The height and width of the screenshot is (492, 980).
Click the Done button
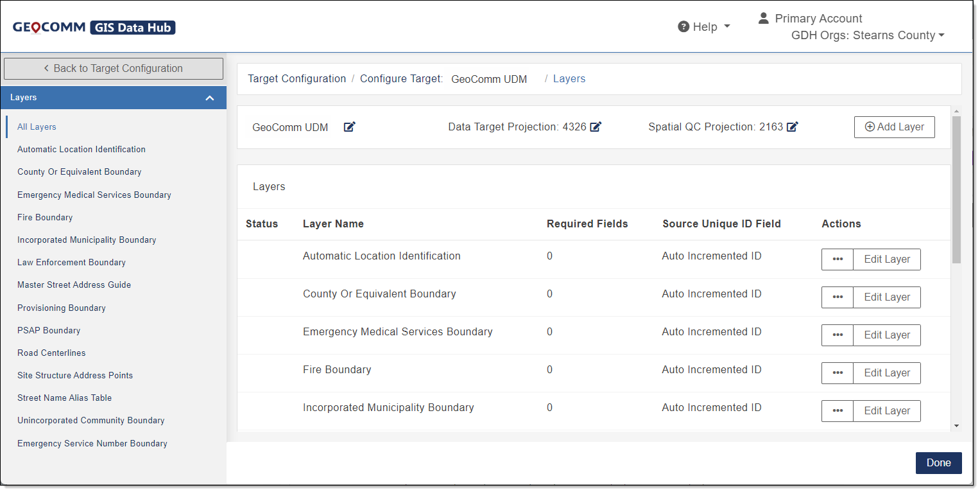938,462
